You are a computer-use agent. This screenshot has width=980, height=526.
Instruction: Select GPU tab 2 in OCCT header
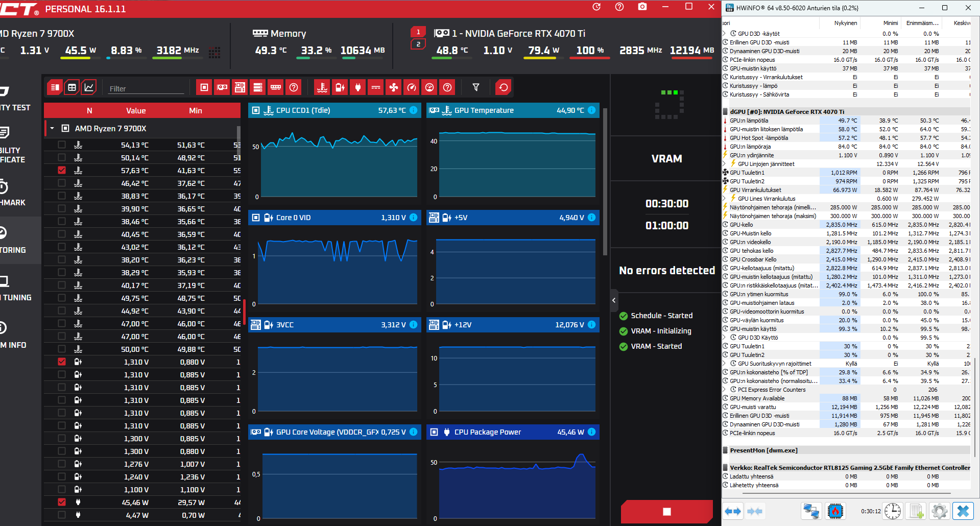coord(418,44)
